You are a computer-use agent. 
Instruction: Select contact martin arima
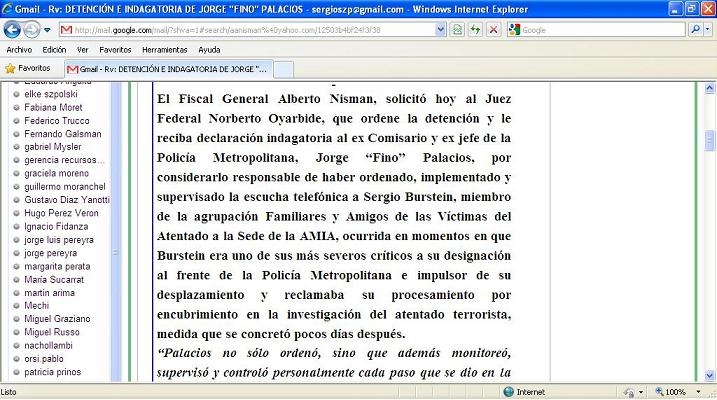49,293
